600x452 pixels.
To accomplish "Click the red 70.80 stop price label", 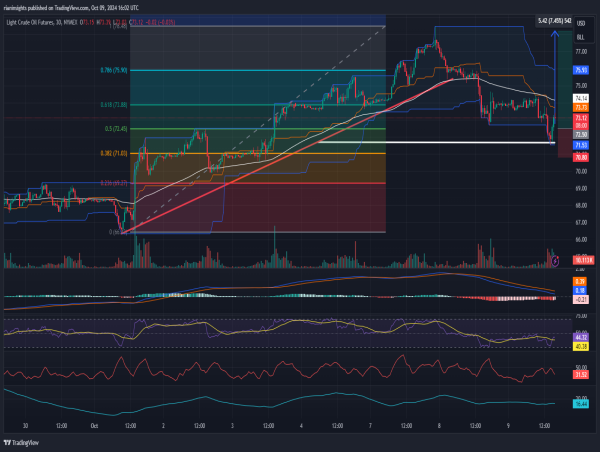I will (x=581, y=157).
